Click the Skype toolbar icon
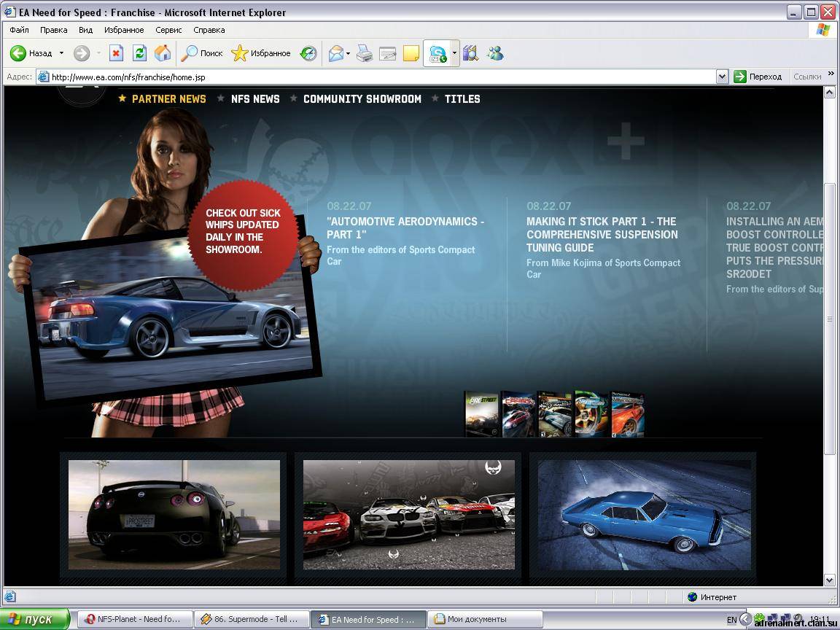 pyautogui.click(x=437, y=53)
